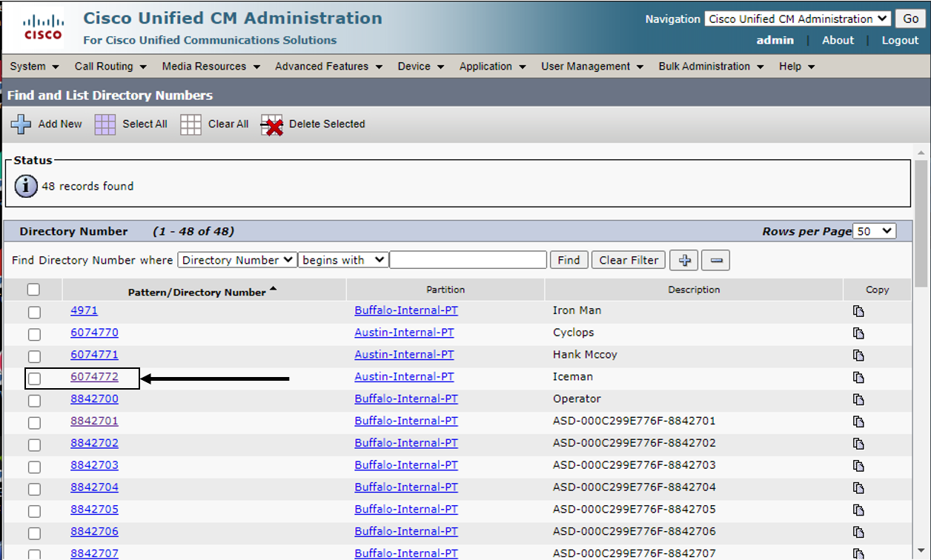
Task: Open the Rows per Page dropdown
Action: [875, 231]
